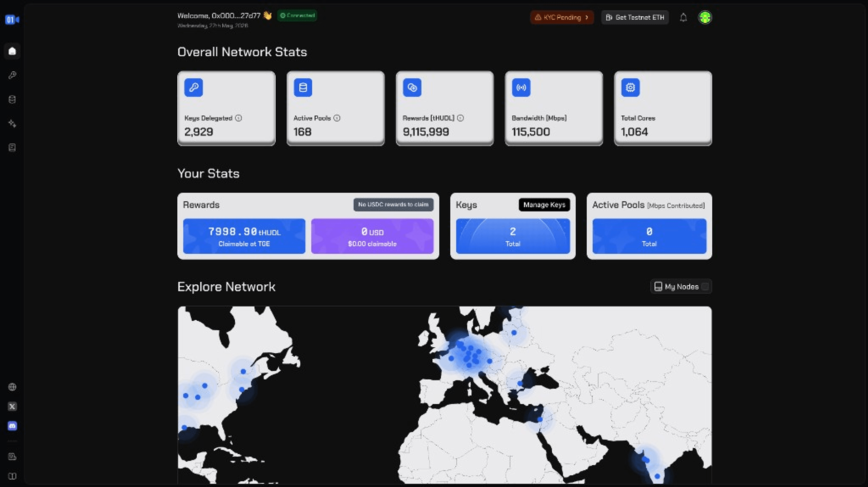Click the Bandwidth signal icon
The width and height of the screenshot is (868, 487).
tap(521, 88)
